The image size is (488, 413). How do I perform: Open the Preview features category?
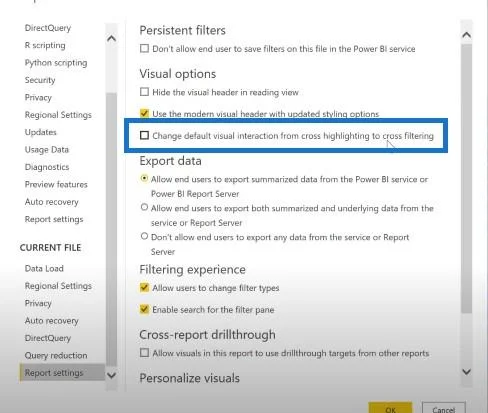pos(56,184)
